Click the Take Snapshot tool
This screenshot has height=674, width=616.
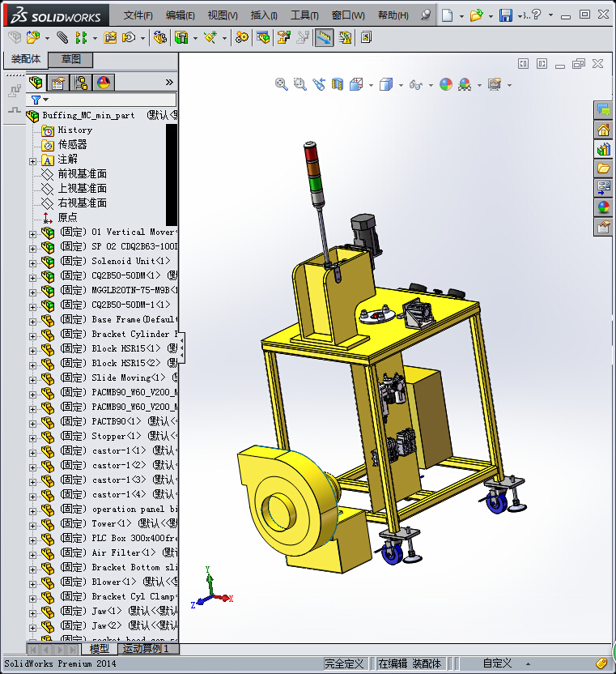366,37
